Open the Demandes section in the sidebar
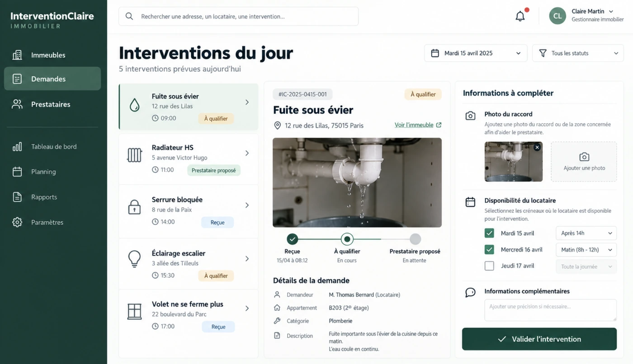This screenshot has width=633, height=364. click(x=52, y=79)
